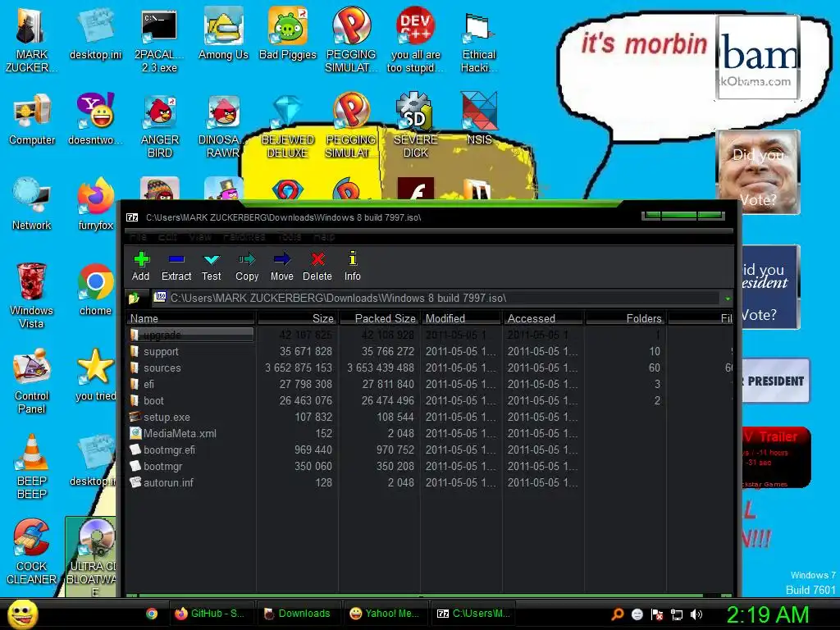Select the bootmgr file

click(x=162, y=466)
